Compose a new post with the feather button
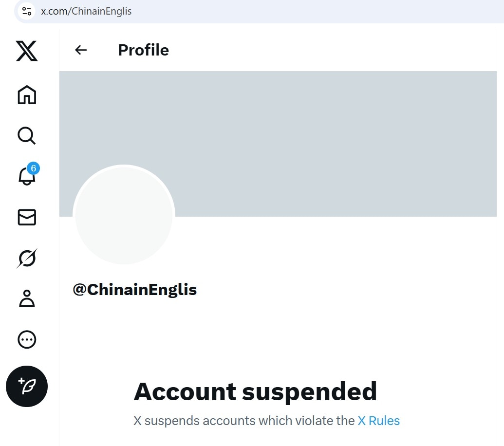The width and height of the screenshot is (504, 446). pyautogui.click(x=27, y=386)
